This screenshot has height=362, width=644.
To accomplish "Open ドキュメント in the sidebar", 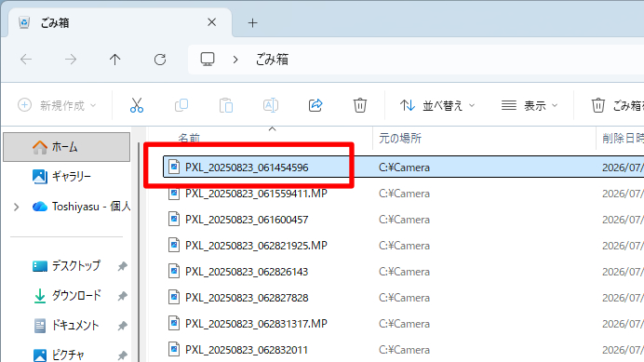I will click(66, 326).
